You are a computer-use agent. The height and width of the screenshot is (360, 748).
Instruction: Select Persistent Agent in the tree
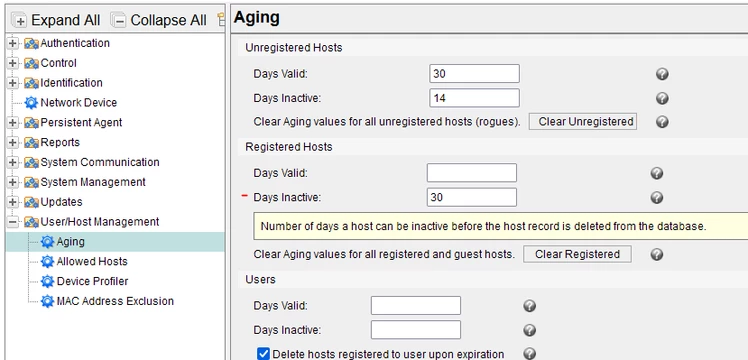[x=82, y=123]
